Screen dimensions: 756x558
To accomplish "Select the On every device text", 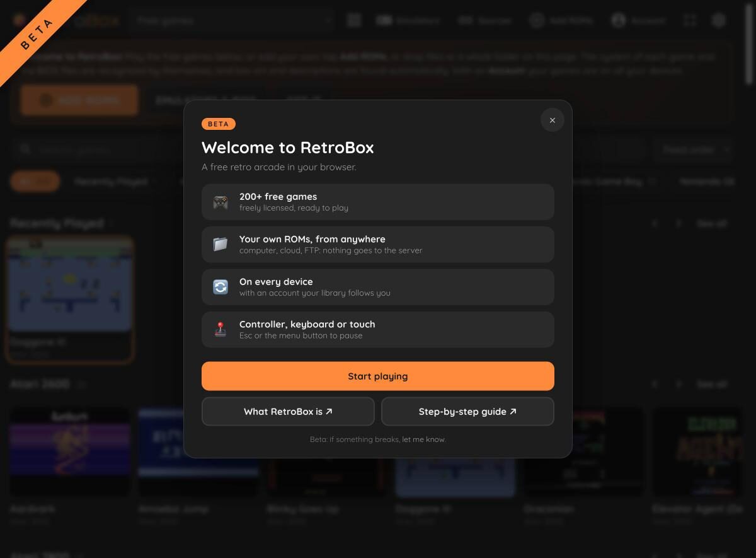I will coord(276,282).
